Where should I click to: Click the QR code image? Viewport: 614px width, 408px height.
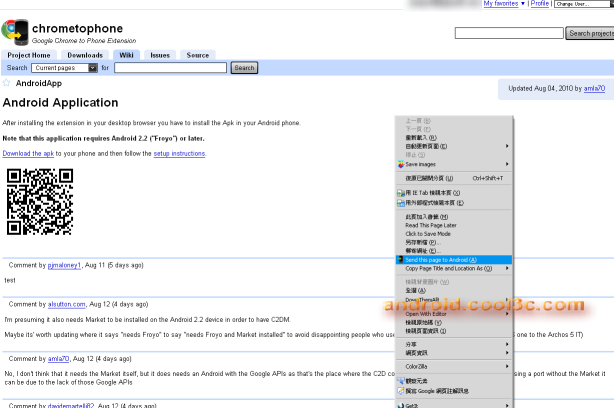point(40,202)
